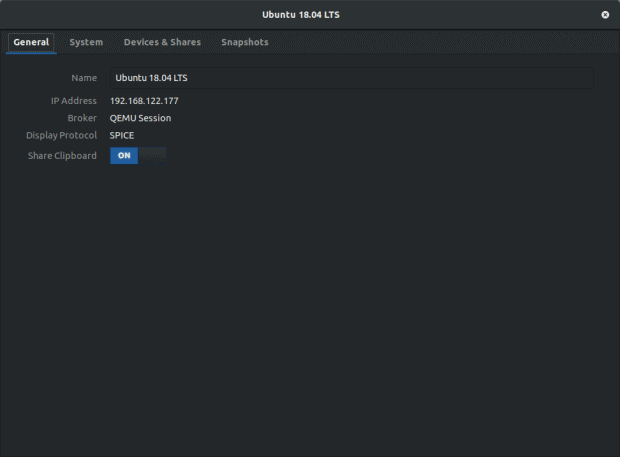Screen dimensions: 620x457
Task: Click the SPICE display protocol value
Action: (x=122, y=135)
